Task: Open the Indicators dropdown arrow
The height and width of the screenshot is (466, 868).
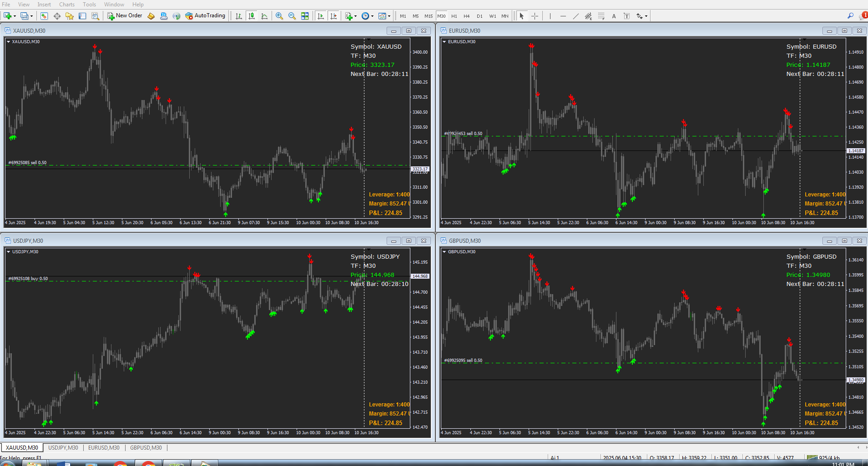Action: 355,16
